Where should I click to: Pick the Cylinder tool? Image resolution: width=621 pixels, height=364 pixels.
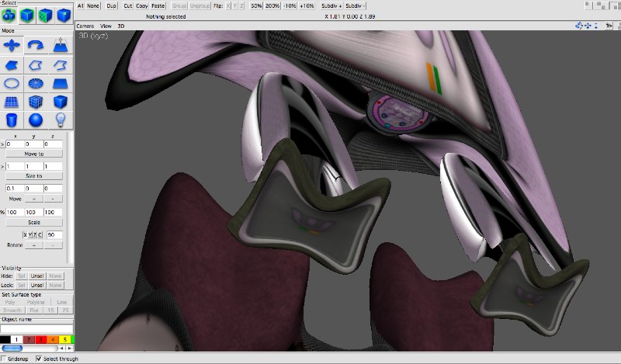[x=12, y=120]
